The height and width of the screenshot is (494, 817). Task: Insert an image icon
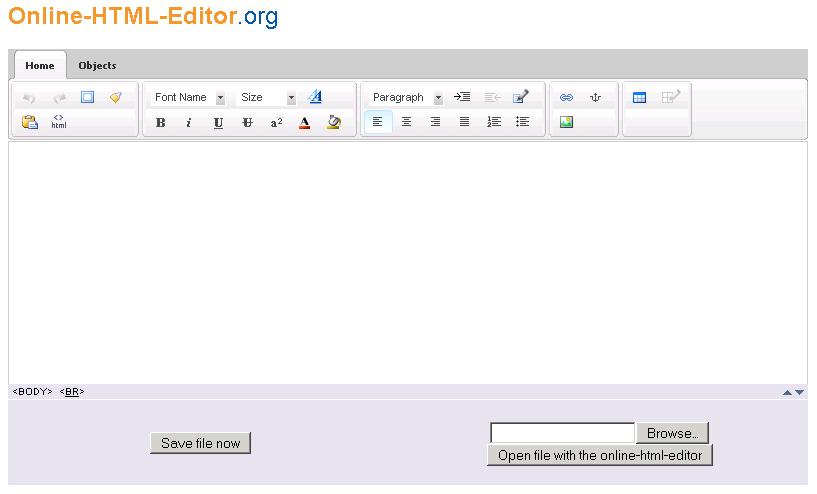566,122
